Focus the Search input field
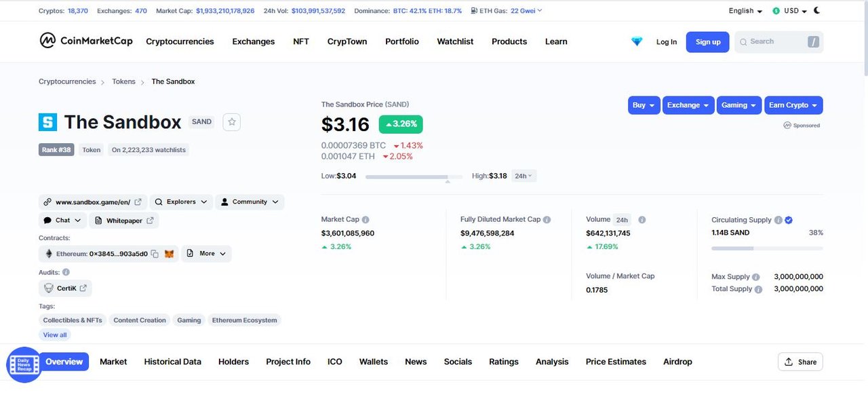This screenshot has height=395, width=868. point(778,42)
